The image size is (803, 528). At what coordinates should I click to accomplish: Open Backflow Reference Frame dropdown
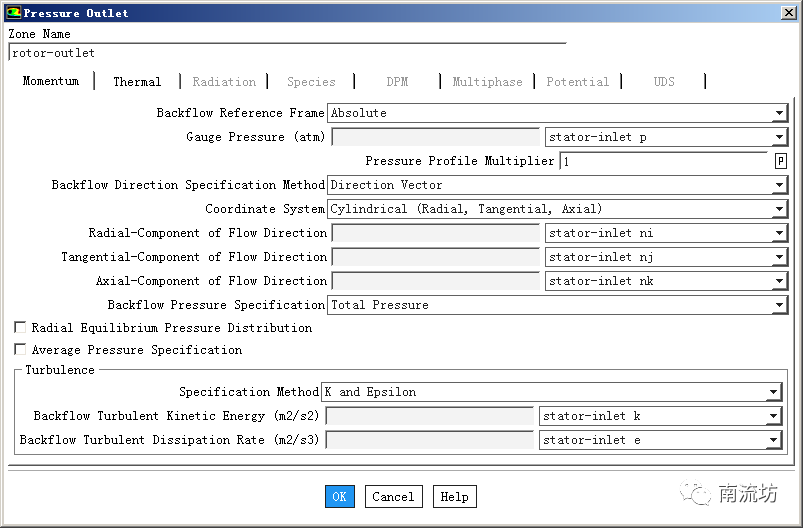pyautogui.click(x=778, y=113)
